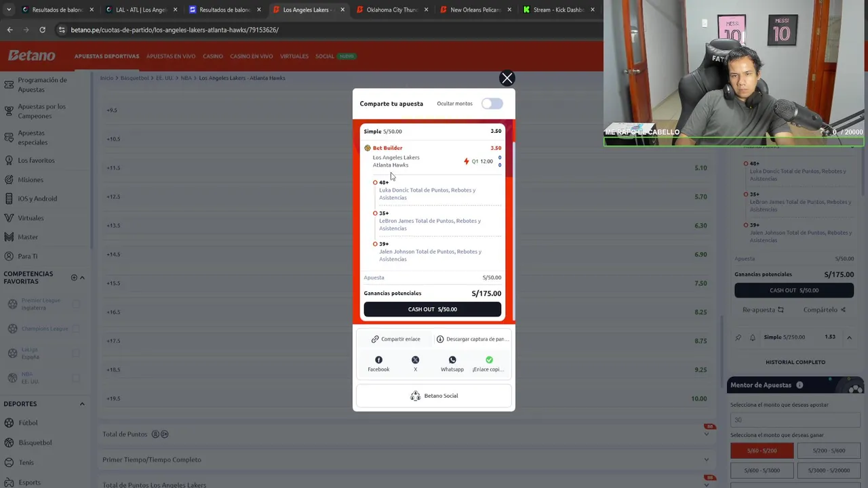The height and width of the screenshot is (488, 868).
Task: Close the share bet dialog
Action: [507, 78]
